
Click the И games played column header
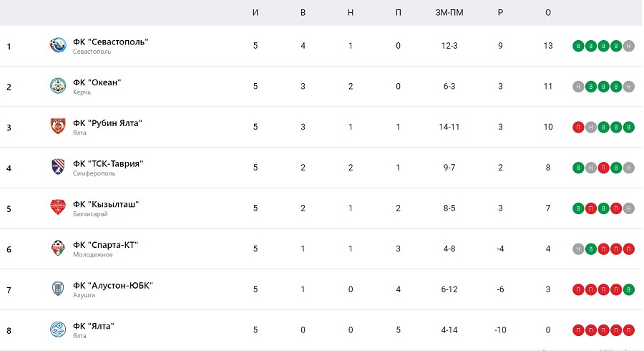tap(255, 13)
